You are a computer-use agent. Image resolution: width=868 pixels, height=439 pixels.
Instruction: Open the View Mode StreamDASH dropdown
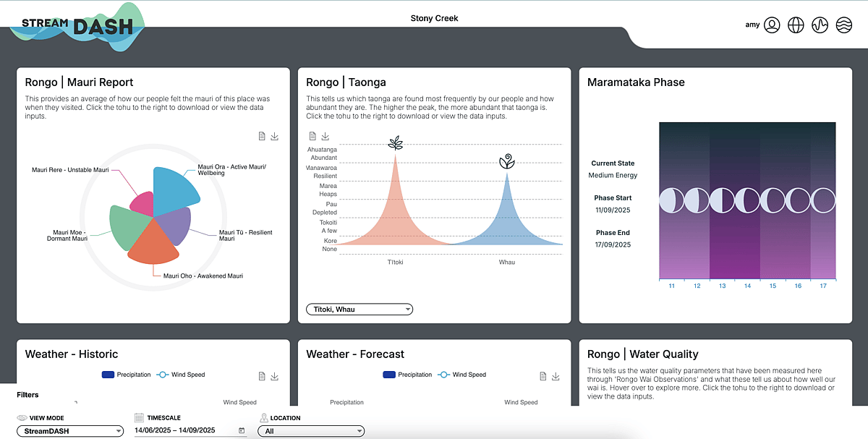(x=69, y=431)
